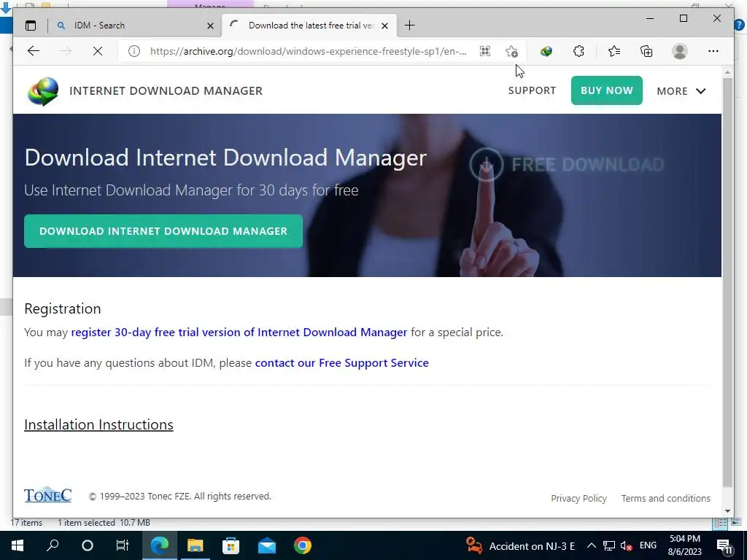747x560 pixels.
Task: Stop loading the page with X button
Action: pos(98,51)
